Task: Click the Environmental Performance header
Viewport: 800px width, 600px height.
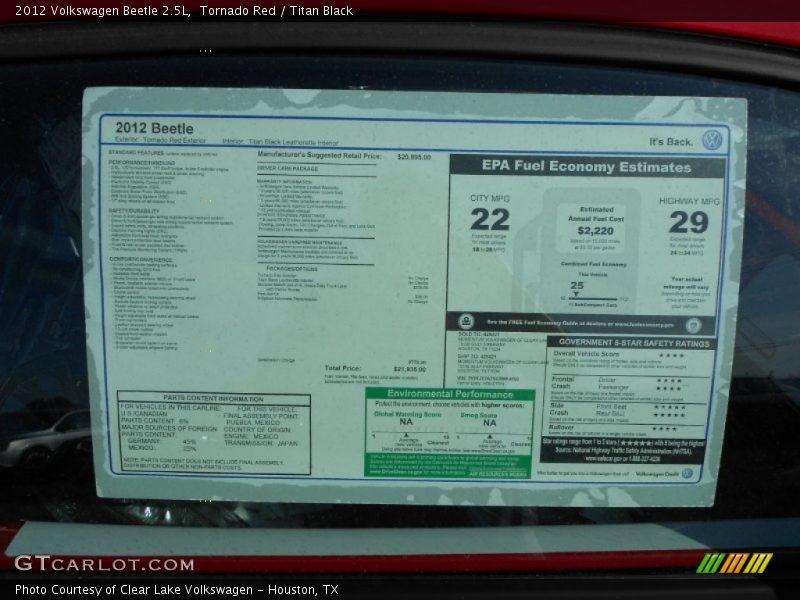Action: click(450, 394)
